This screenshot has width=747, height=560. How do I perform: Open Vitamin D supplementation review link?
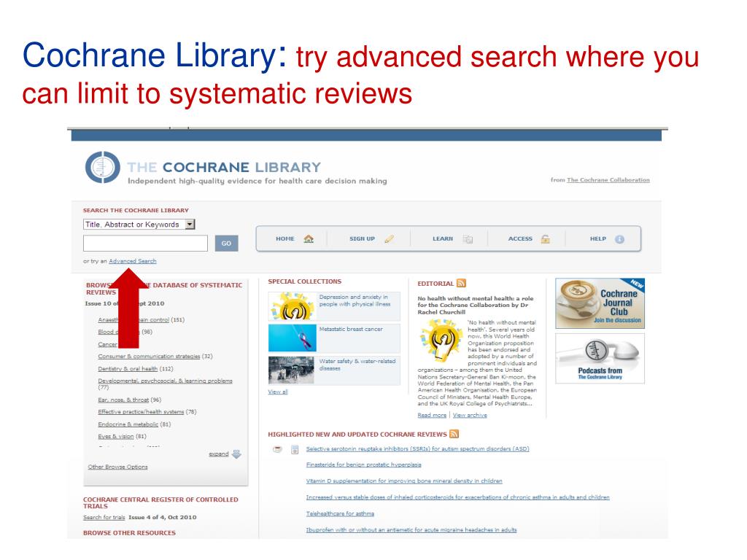[404, 481]
